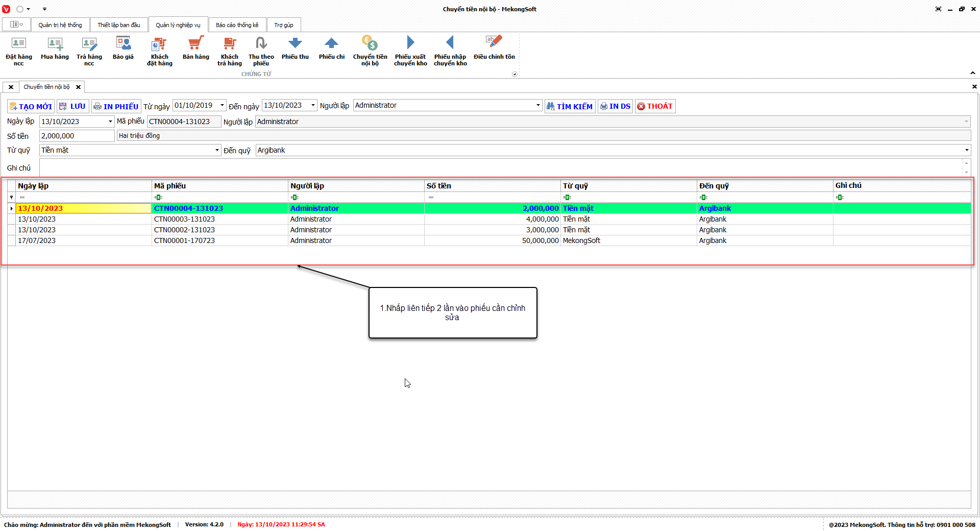Select the Bán hàng cart icon
Viewport: 980px width, 531px height.
[195, 44]
